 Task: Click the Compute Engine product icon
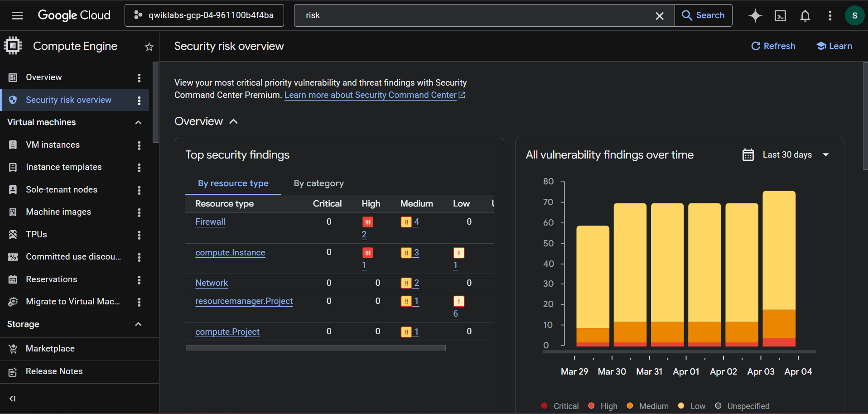[13, 46]
